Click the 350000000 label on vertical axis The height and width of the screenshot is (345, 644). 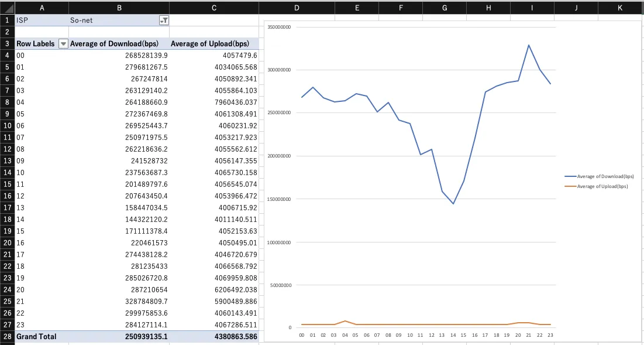point(280,27)
